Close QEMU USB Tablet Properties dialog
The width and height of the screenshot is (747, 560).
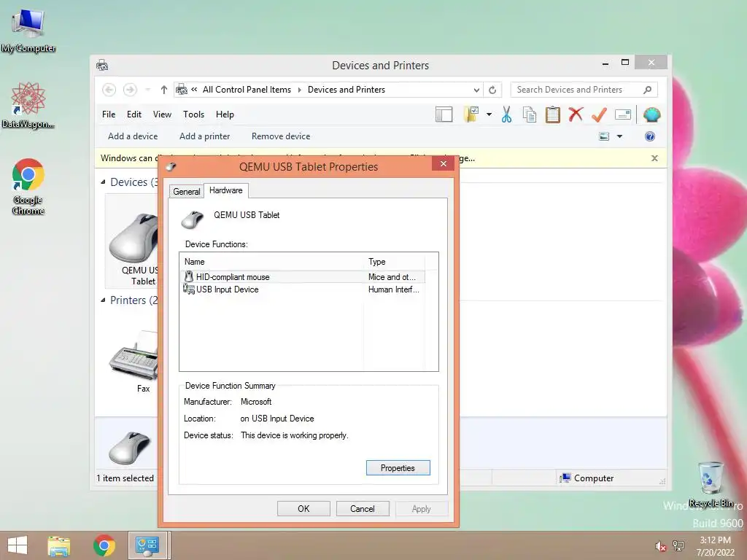coord(443,164)
